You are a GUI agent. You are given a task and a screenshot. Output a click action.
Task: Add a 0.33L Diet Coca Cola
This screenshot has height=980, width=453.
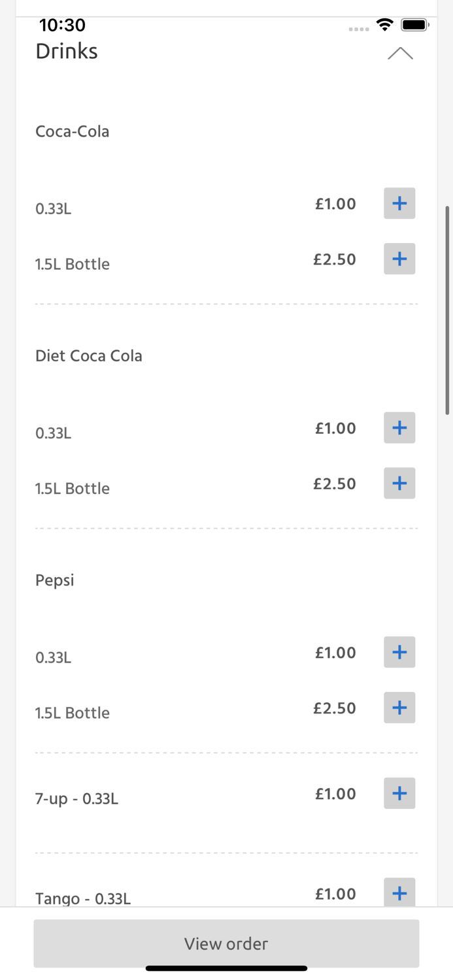(x=399, y=428)
